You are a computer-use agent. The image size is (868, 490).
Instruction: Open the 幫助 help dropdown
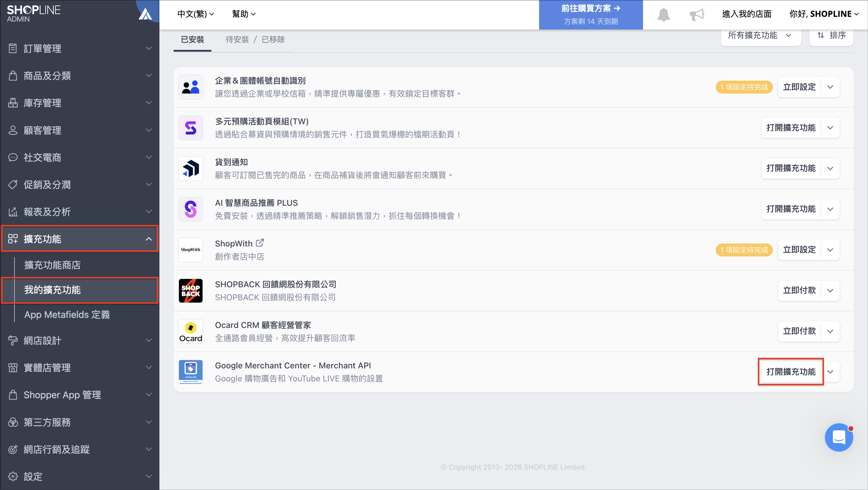tap(244, 14)
